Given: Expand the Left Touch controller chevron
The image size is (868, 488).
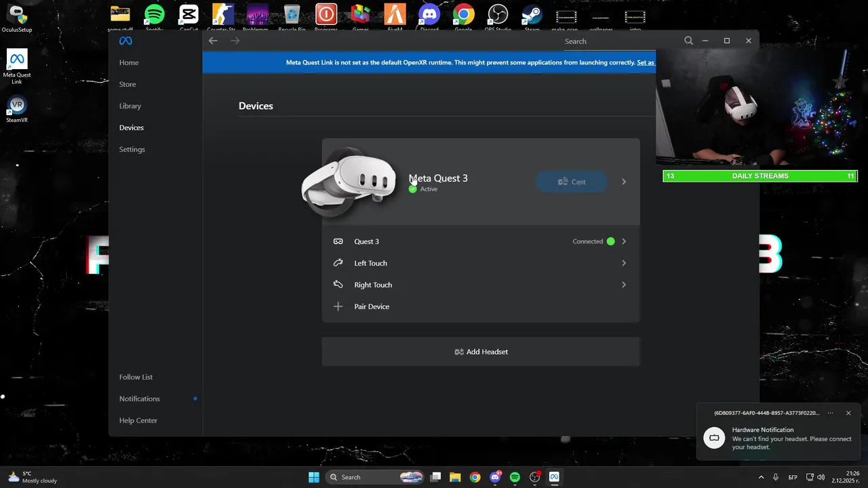Looking at the screenshot, I should (624, 263).
